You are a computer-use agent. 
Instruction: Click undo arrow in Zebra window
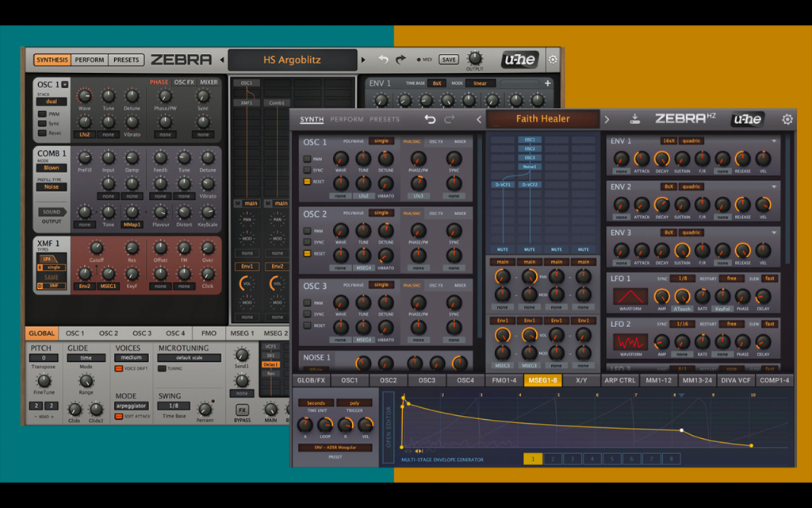click(383, 60)
